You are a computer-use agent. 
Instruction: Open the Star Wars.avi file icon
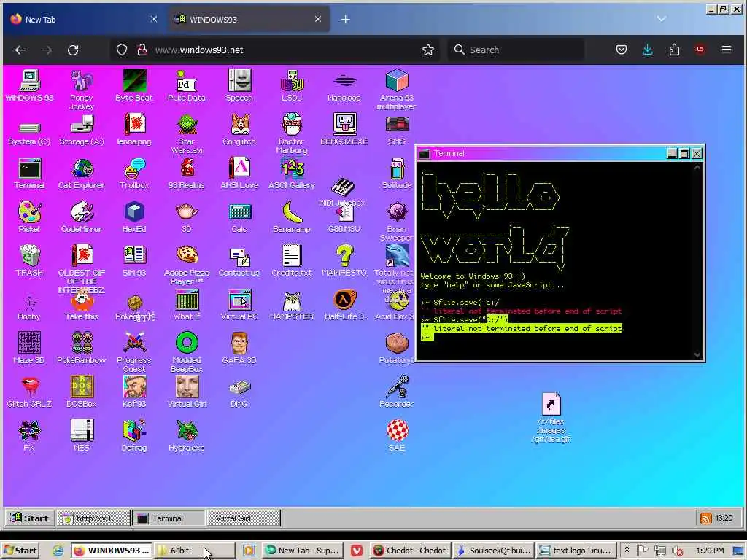pyautogui.click(x=186, y=133)
